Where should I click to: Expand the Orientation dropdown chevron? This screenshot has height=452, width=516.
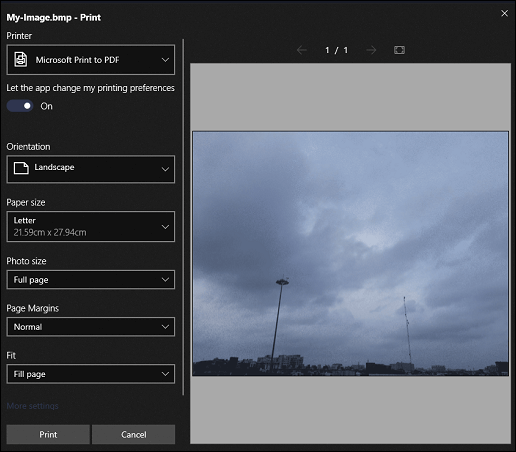(165, 169)
